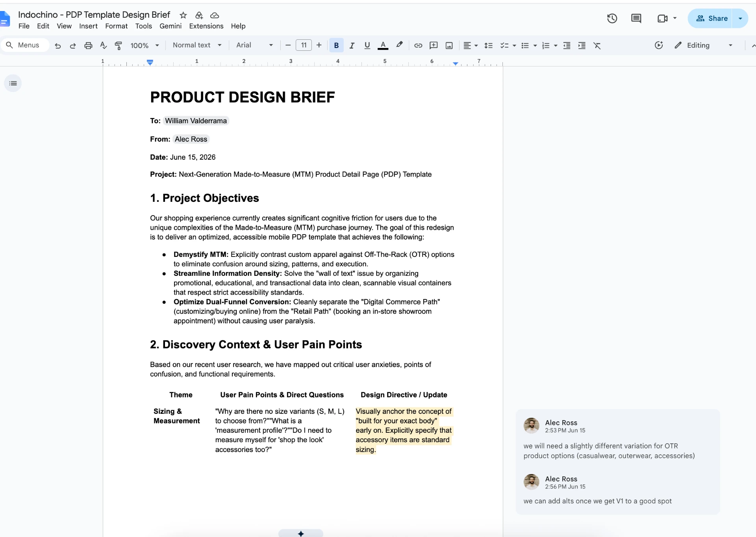
Task: Toggle Italic formatting
Action: [352, 46]
